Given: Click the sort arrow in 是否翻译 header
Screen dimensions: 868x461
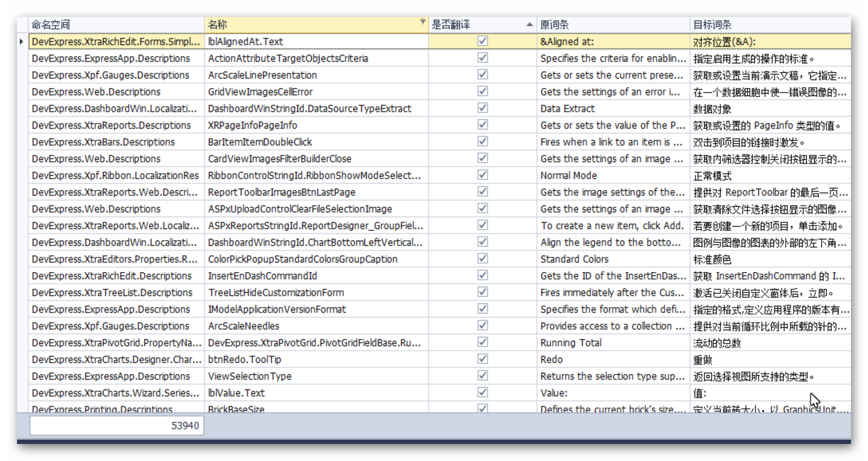Looking at the screenshot, I should point(529,24).
